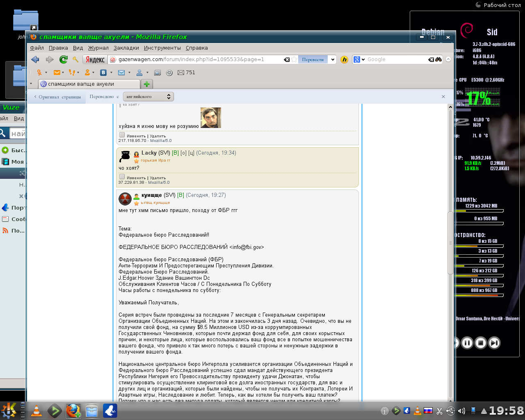Click the green play arrow taskbar icon

pyautogui.click(x=55, y=411)
